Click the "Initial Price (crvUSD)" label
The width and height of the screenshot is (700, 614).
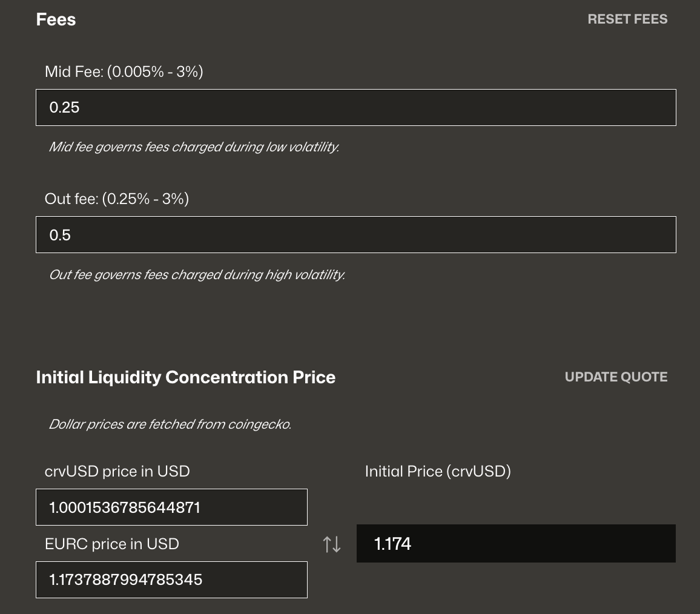tap(438, 471)
